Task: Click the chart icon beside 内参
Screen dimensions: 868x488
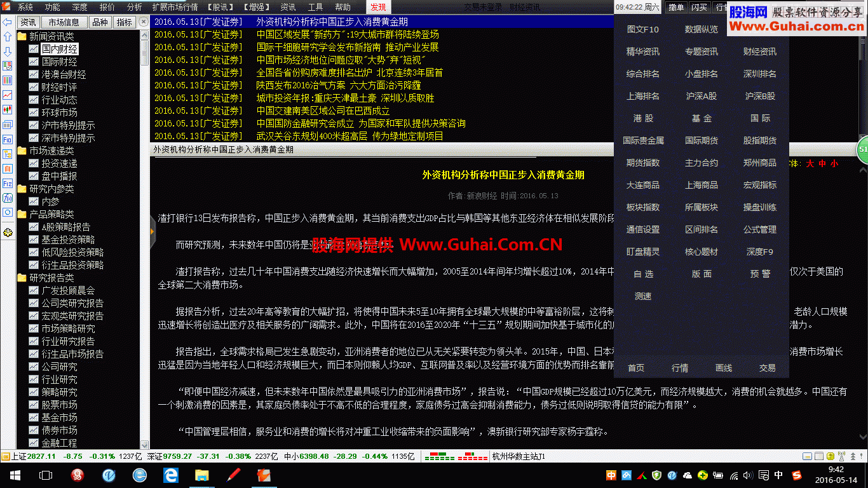Action: tap(34, 201)
